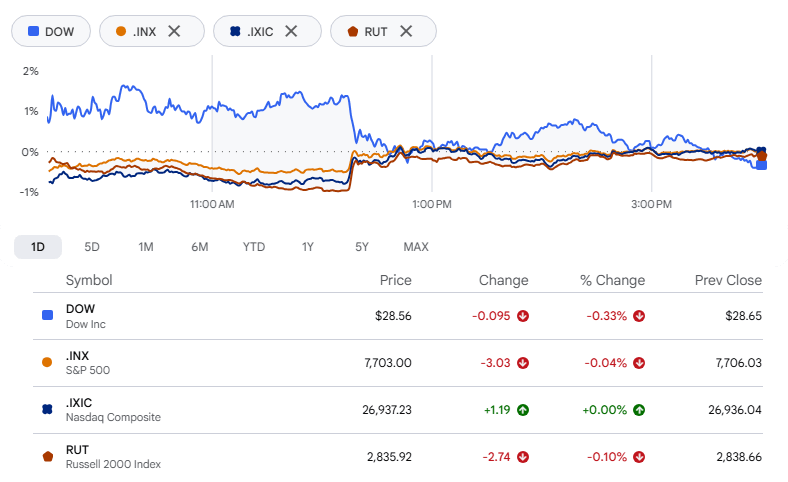
Task: Remove RUT from comparison via X icon
Action: click(406, 31)
